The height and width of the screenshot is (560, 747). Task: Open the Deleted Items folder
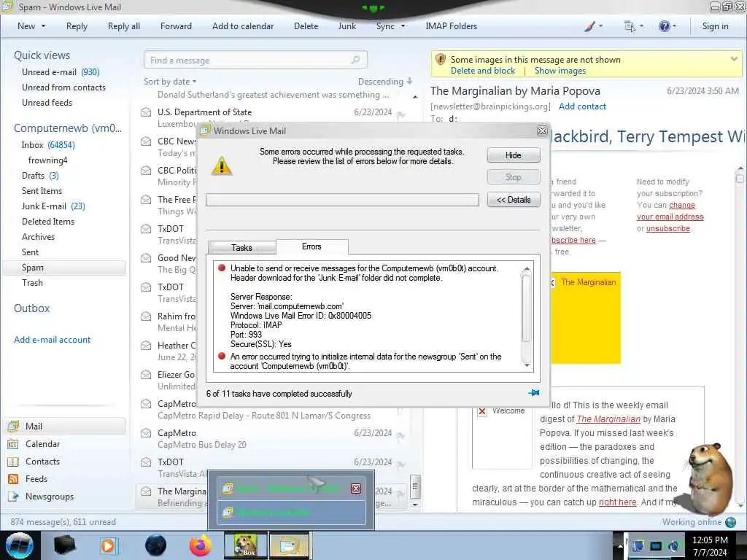coord(48,221)
